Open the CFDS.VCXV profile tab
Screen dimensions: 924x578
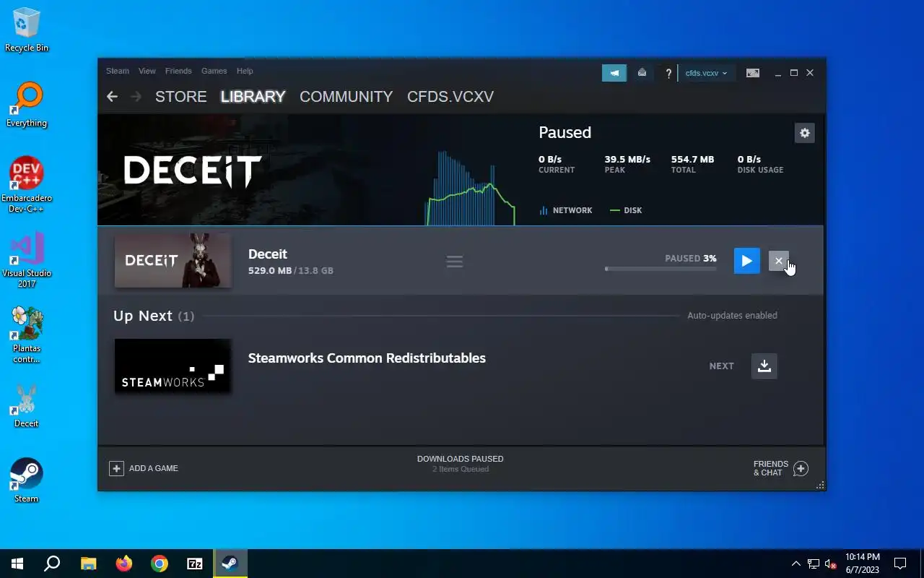[x=450, y=97]
